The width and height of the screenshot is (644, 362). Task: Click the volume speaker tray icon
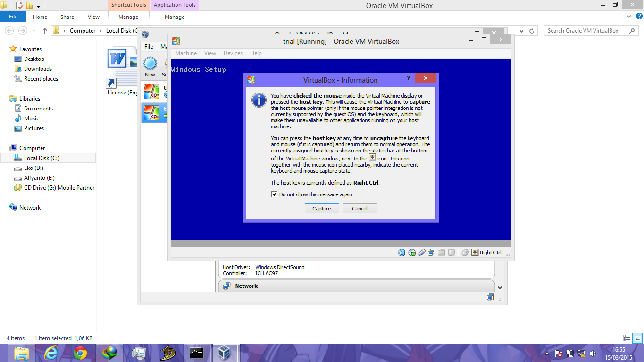[593, 354]
